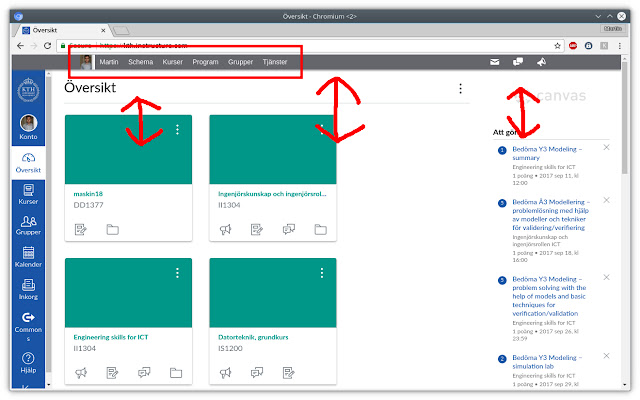Click the profile photo in grey menu bar
The width and height of the screenshot is (640, 400).
pos(86,62)
